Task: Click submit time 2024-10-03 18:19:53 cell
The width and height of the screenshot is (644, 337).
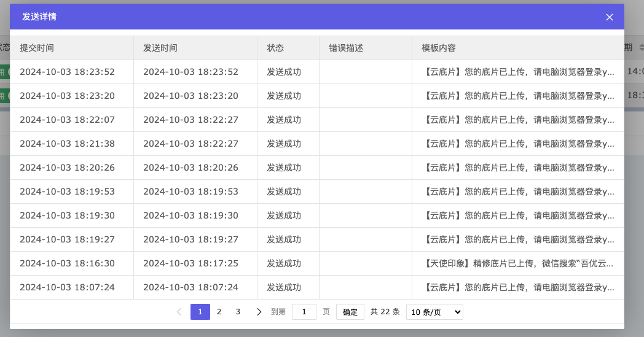Action: pyautogui.click(x=67, y=192)
